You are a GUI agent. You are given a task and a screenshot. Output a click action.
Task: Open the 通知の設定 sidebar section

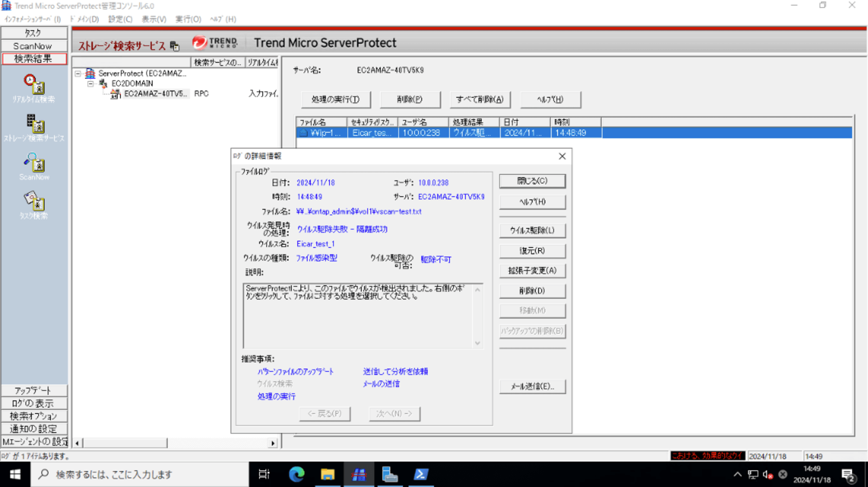34,429
